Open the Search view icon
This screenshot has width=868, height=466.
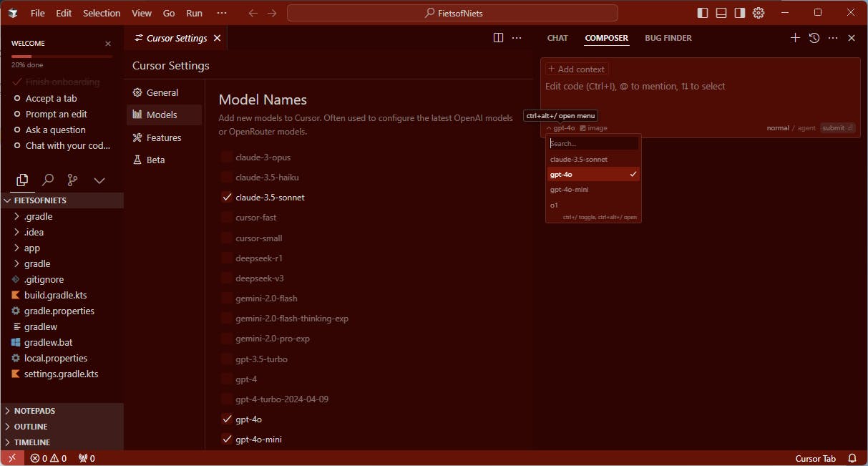coord(47,180)
